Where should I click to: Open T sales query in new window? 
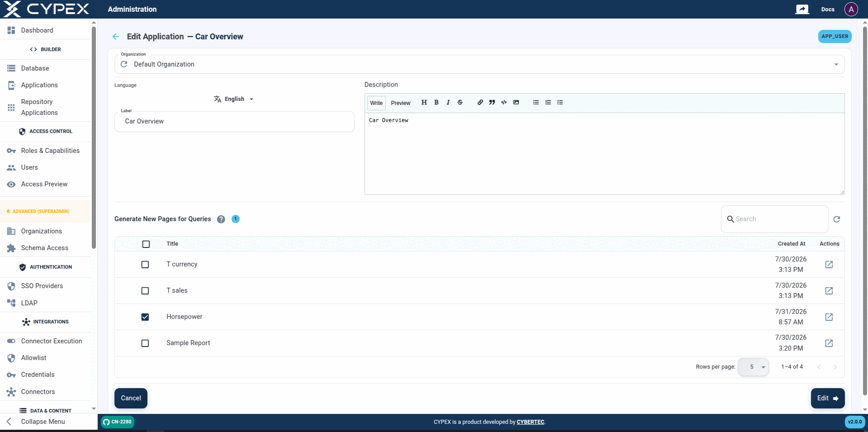pos(829,290)
